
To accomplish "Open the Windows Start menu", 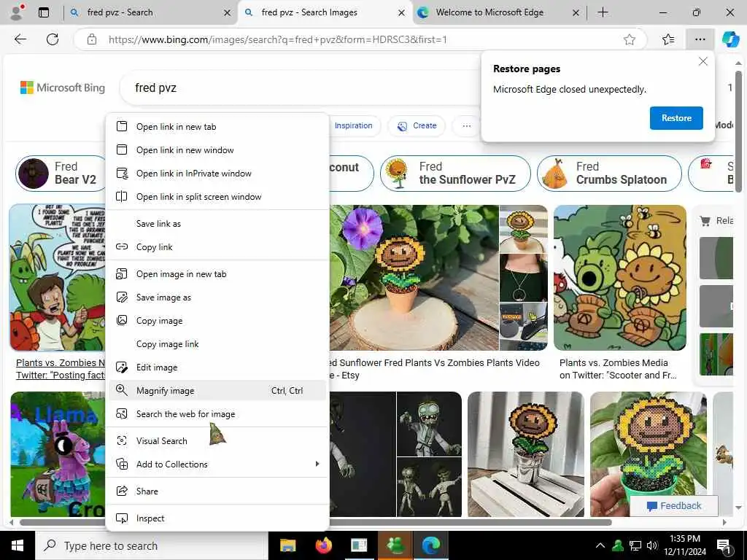I will 18,545.
